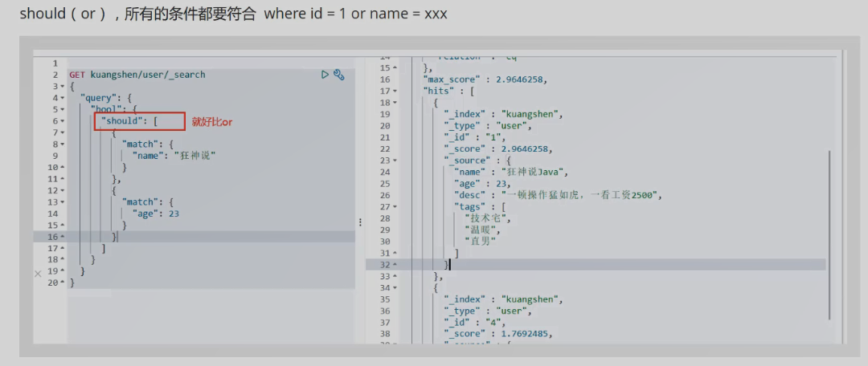
Task: Click "age" : 23 in response line 25
Action: click(482, 184)
